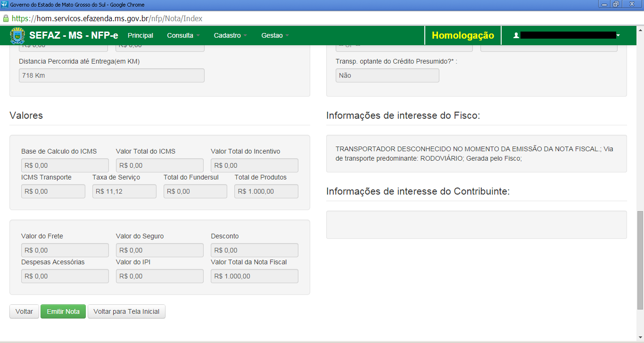Open the Consulta dropdown menu
The width and height of the screenshot is (644, 343).
click(183, 35)
